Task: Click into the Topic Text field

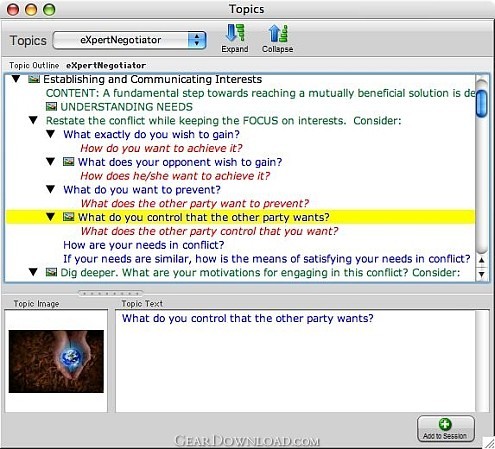Action: tap(295, 361)
